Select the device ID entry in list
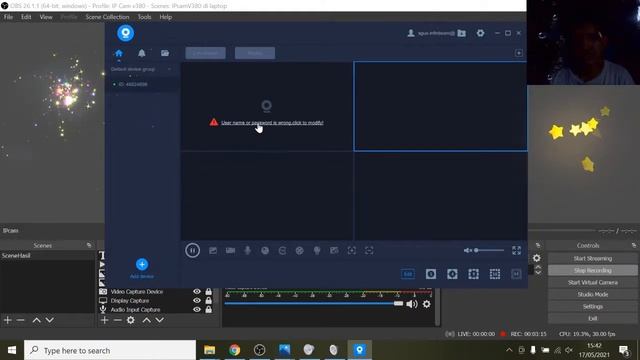The width and height of the screenshot is (640, 360). [x=133, y=84]
